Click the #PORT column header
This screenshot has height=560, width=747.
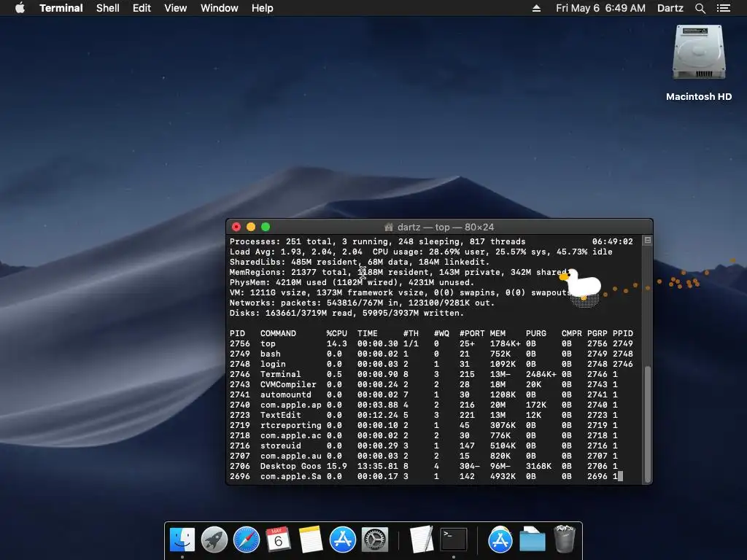(x=472, y=333)
